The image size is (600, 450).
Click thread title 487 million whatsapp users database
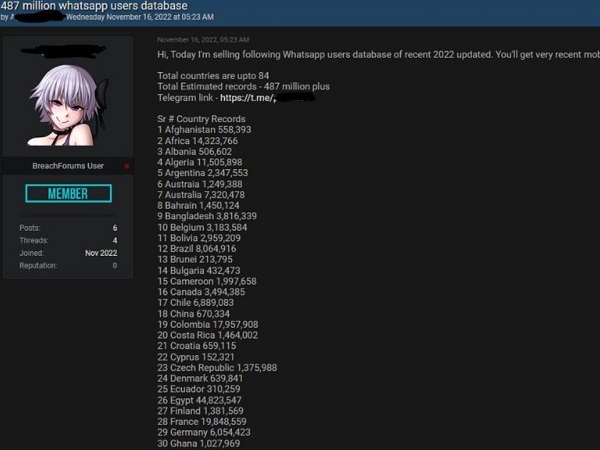coord(94,6)
